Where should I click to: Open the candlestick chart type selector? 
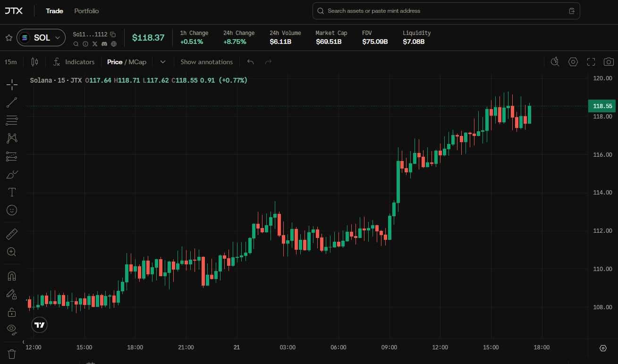pyautogui.click(x=34, y=62)
